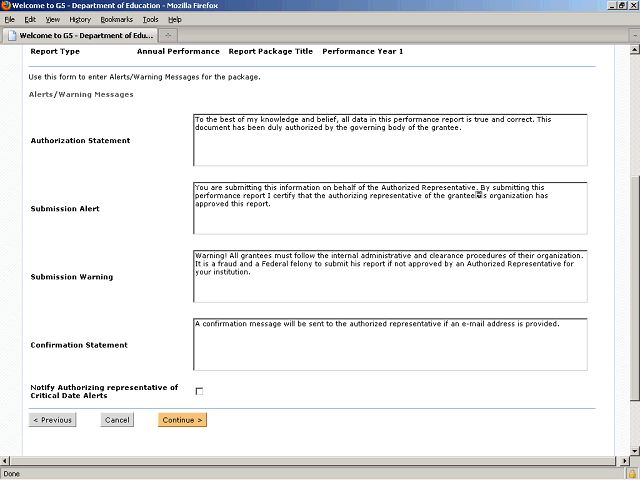The image size is (640, 480).
Task: Open the View menu
Action: (x=53, y=20)
